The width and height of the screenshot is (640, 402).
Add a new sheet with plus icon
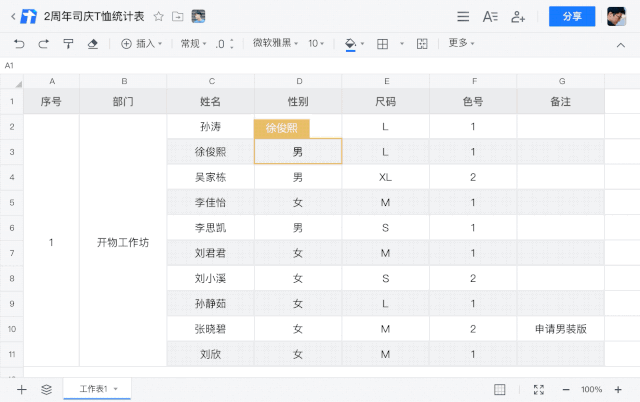[22, 389]
